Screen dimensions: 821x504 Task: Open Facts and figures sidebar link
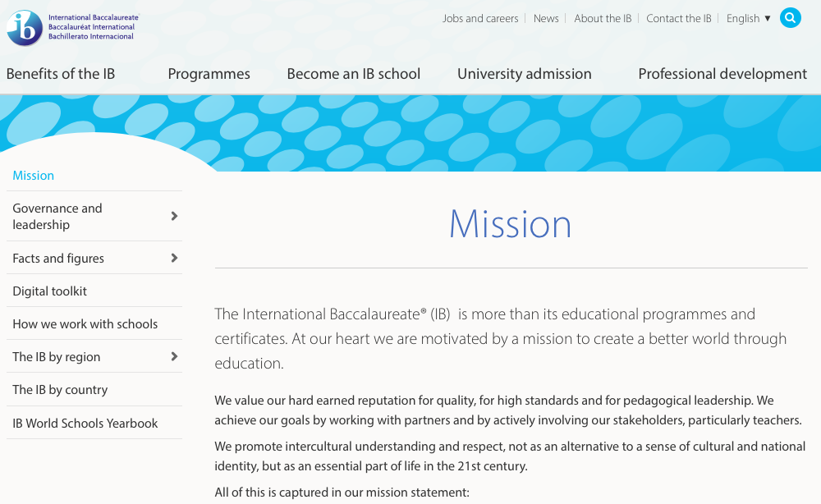58,258
